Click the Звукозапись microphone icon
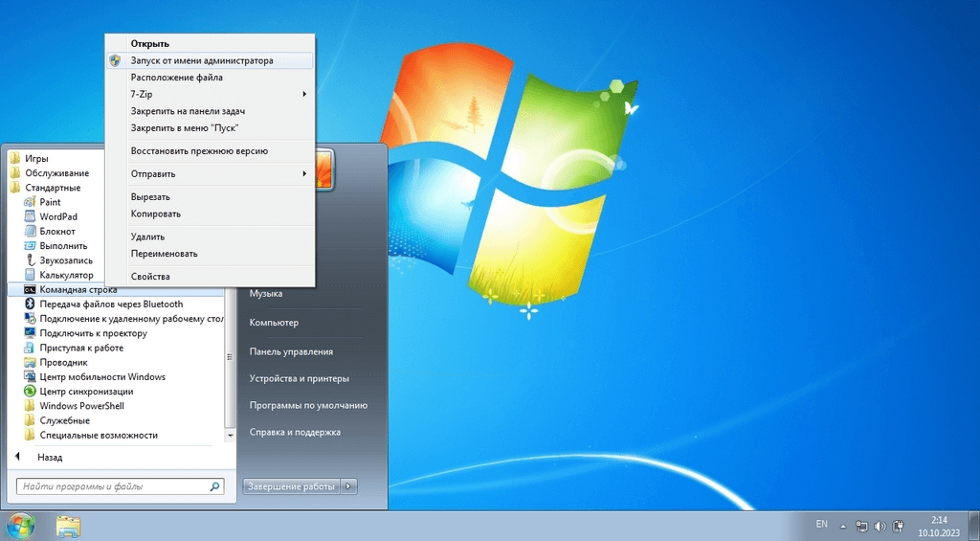This screenshot has height=541, width=980. point(30,260)
